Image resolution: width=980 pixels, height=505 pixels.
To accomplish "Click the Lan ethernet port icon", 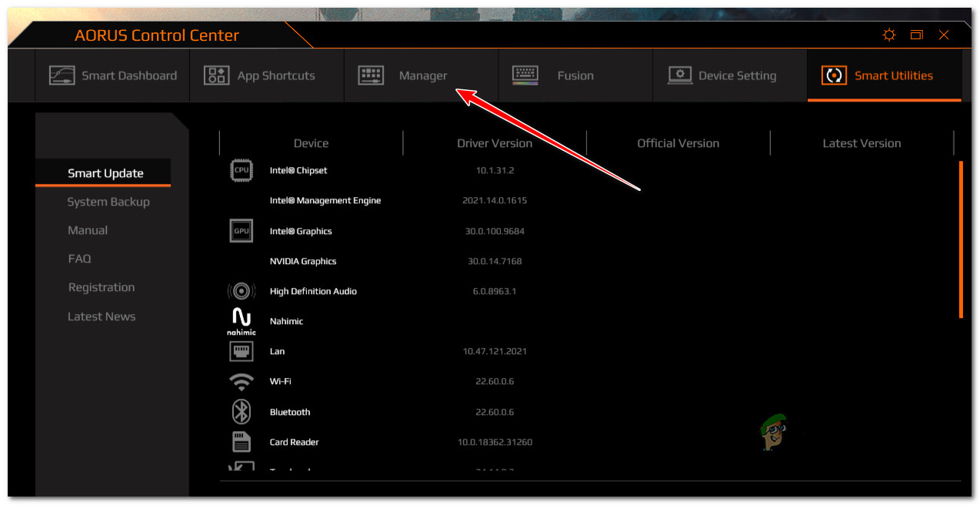I will [242, 352].
